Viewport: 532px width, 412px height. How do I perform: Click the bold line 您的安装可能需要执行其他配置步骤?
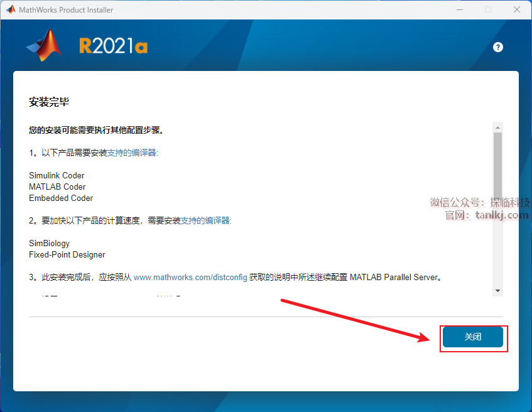tap(96, 130)
